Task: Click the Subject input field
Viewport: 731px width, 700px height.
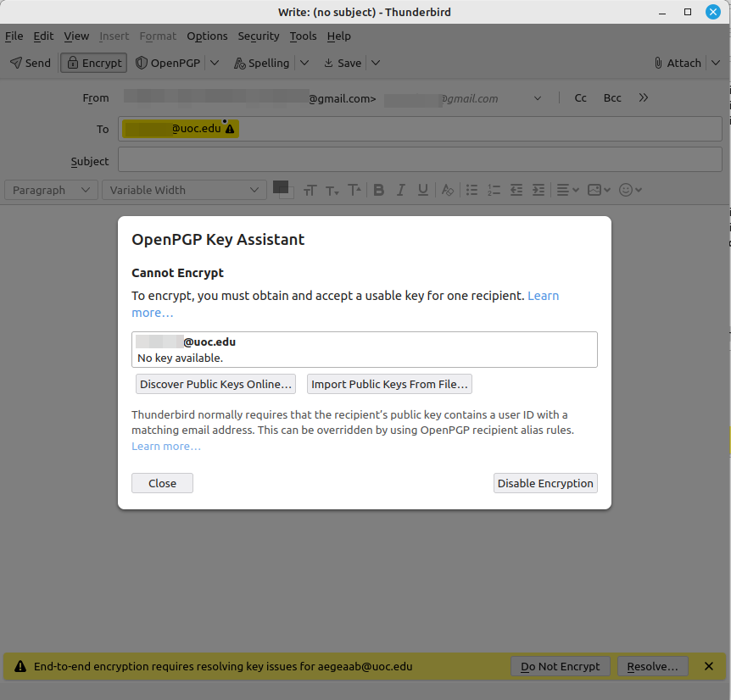Action: [x=420, y=160]
